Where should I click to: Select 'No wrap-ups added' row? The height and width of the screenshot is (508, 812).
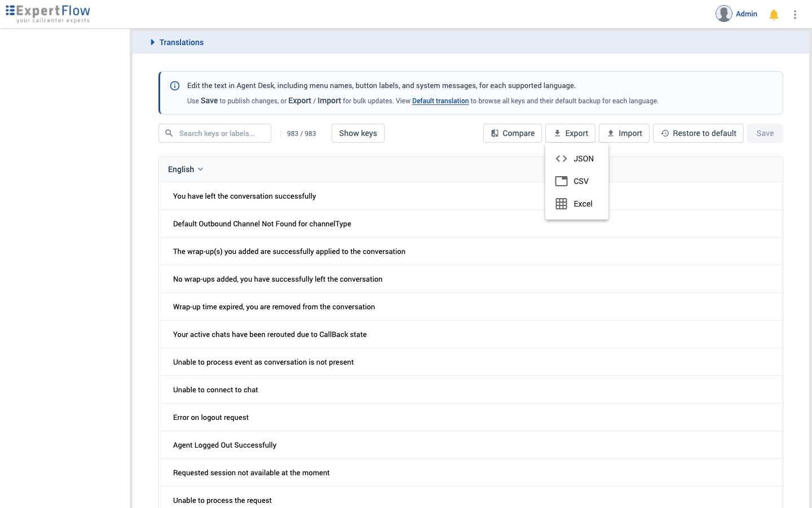(471, 279)
